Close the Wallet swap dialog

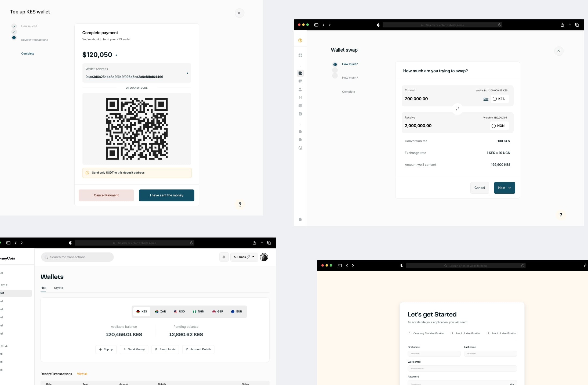click(558, 51)
